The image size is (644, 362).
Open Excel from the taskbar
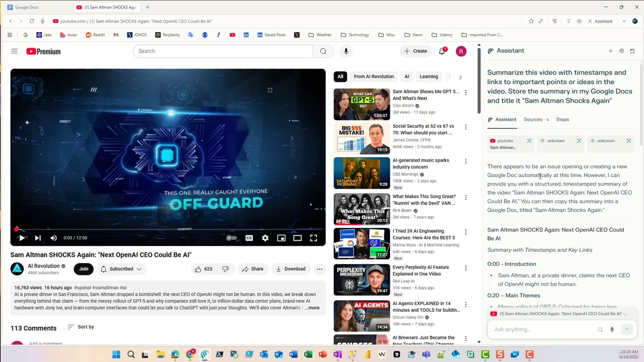click(308, 354)
